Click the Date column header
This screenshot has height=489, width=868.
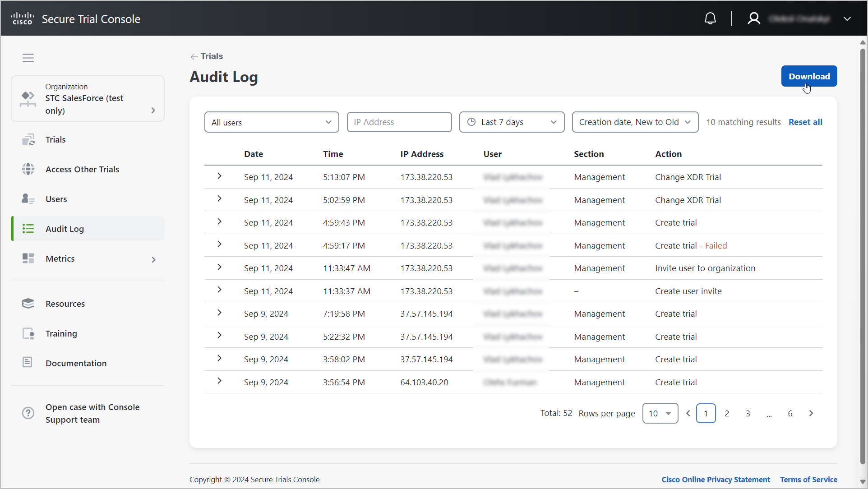(254, 154)
